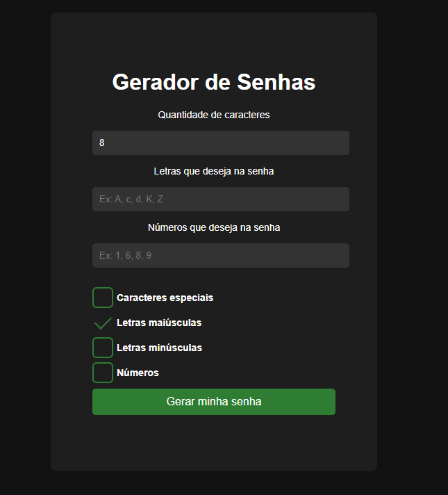Click the 'Letras minúsculas' label text
Viewport: 448px width, 495px height.
[159, 348]
